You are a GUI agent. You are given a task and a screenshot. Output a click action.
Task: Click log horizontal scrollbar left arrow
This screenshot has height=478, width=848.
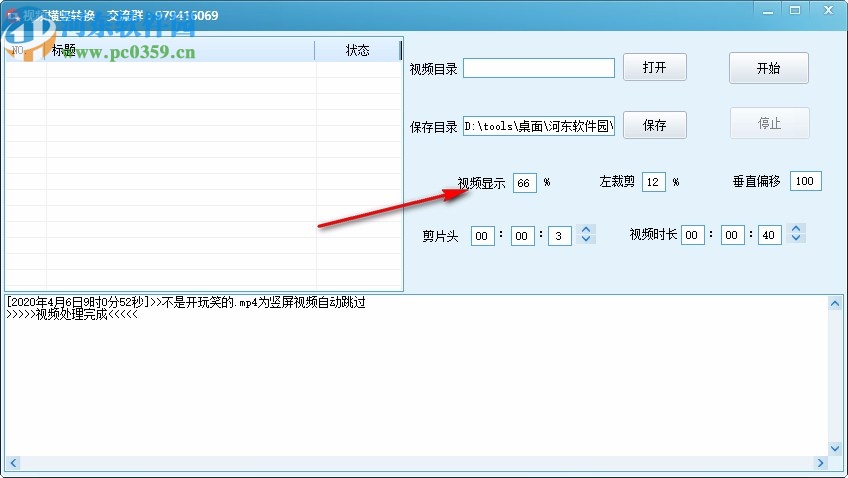click(13, 463)
